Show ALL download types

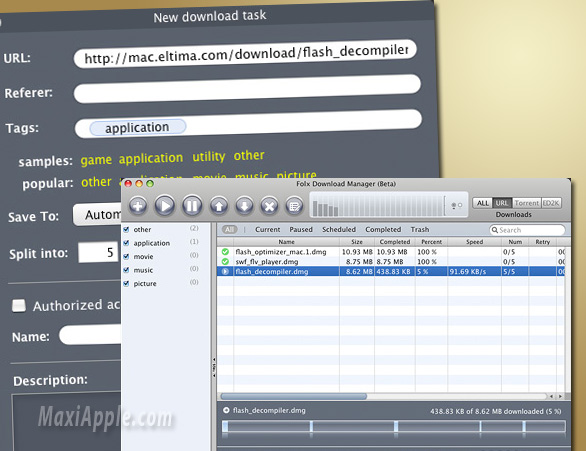pyautogui.click(x=482, y=203)
